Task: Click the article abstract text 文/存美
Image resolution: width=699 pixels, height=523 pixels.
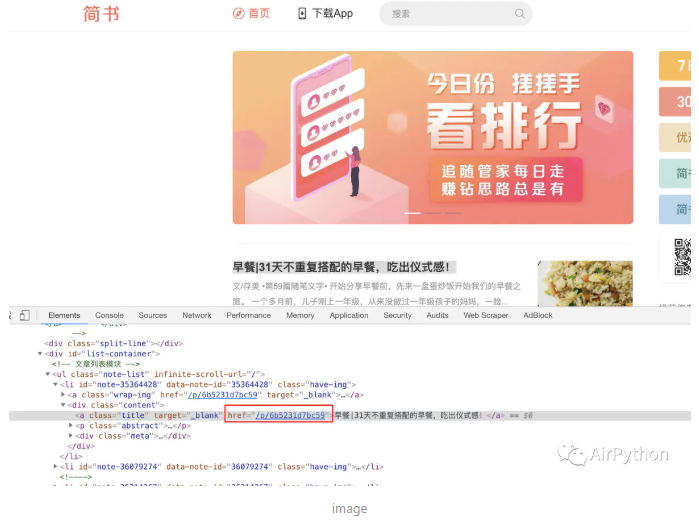Action: (x=377, y=293)
